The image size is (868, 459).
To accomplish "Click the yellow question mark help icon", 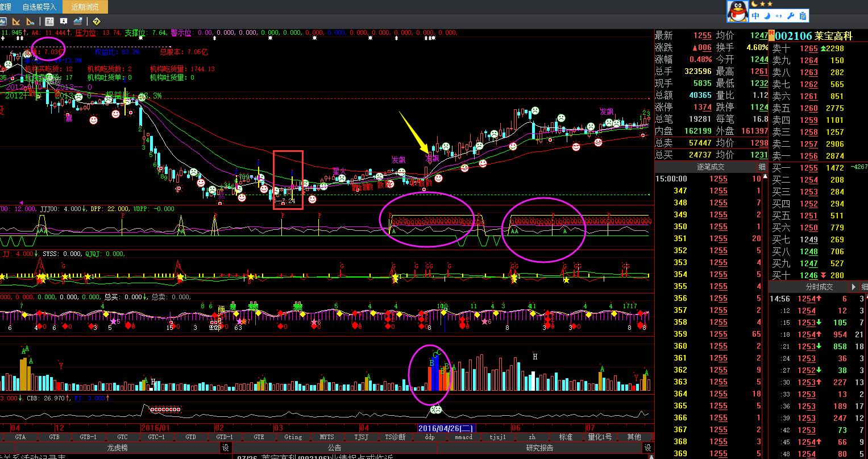I will coord(96,22).
